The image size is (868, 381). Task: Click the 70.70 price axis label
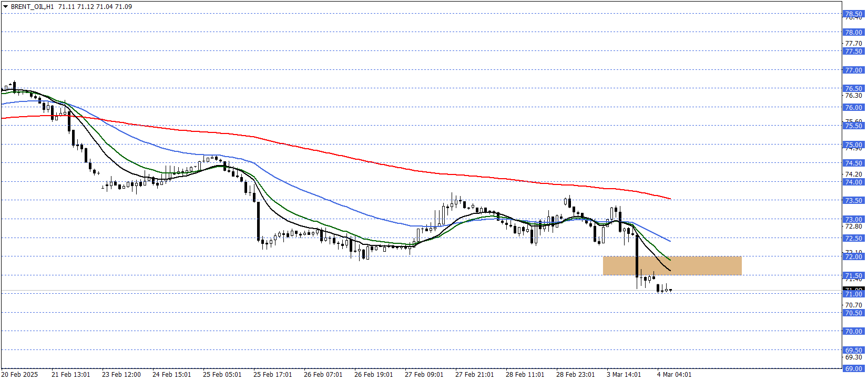pos(853,305)
